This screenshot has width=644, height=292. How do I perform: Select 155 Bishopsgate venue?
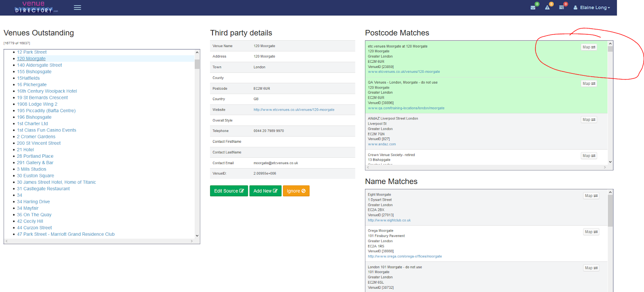point(34,72)
